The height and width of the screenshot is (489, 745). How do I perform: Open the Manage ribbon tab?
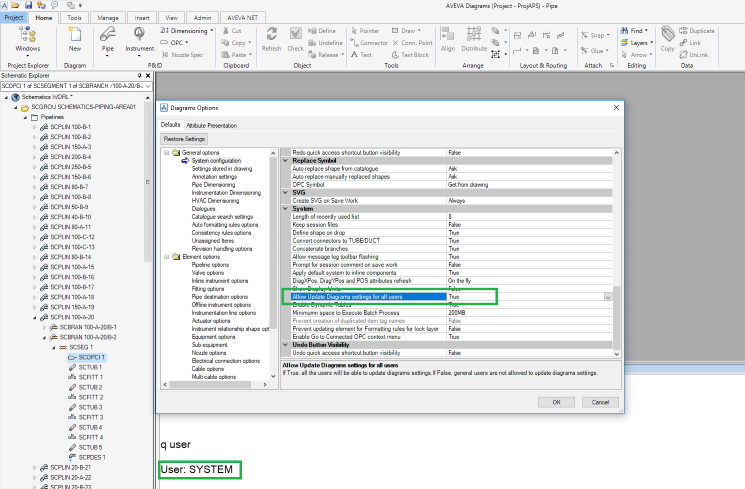[x=108, y=18]
